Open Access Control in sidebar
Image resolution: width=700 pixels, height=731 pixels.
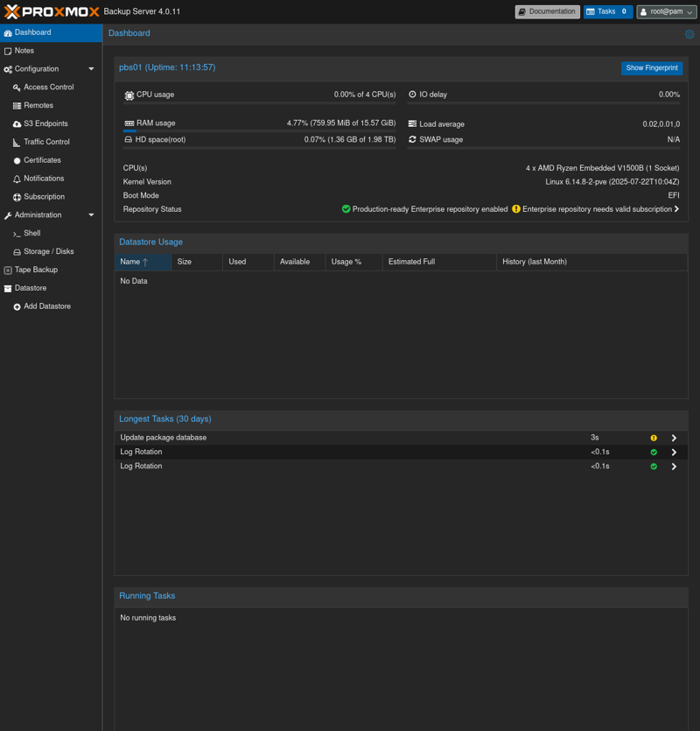click(48, 88)
